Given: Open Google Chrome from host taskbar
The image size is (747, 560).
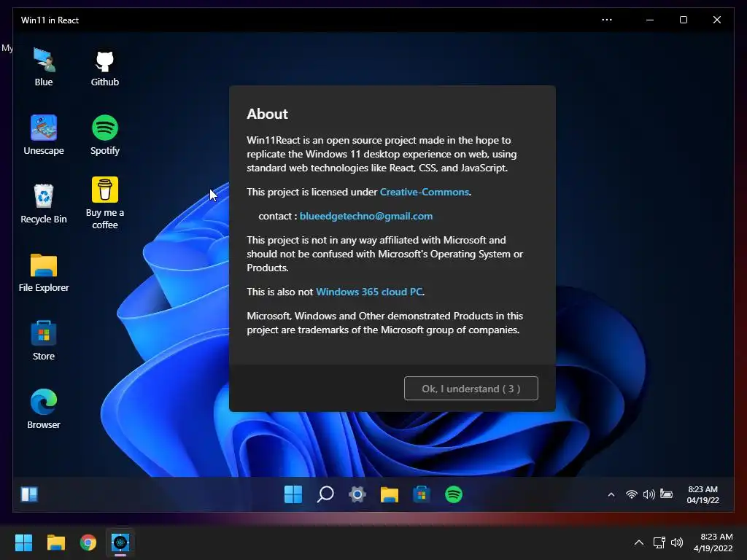Looking at the screenshot, I should point(88,542).
